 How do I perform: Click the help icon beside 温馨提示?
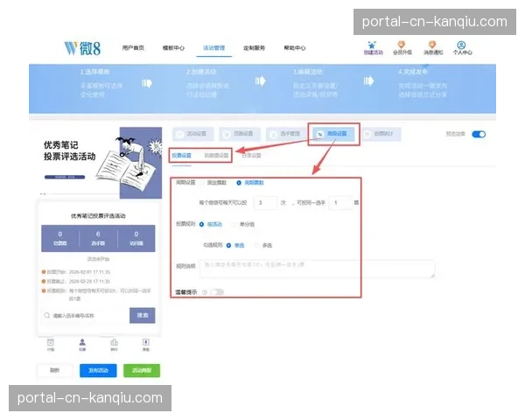pos(205,292)
